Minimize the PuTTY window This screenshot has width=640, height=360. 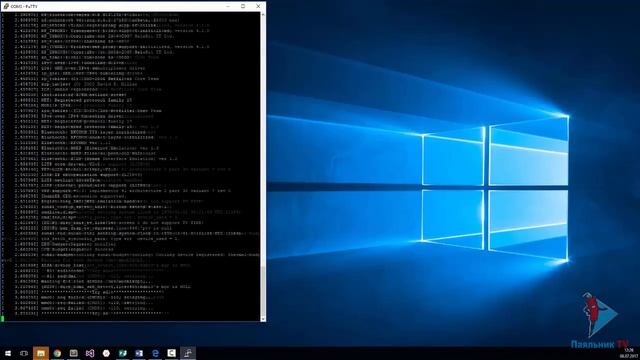(228, 6)
